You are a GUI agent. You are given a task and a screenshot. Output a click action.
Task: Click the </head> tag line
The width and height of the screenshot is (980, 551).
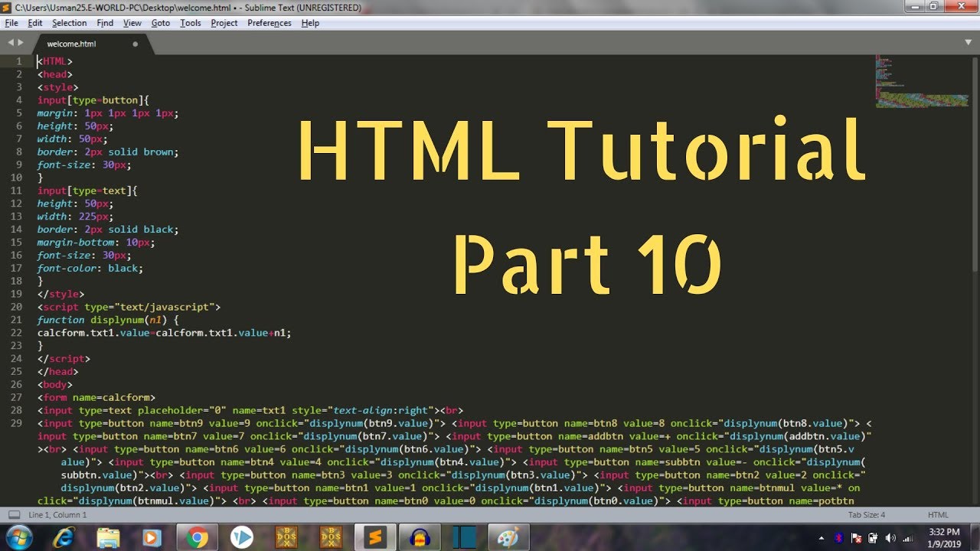pyautogui.click(x=58, y=372)
